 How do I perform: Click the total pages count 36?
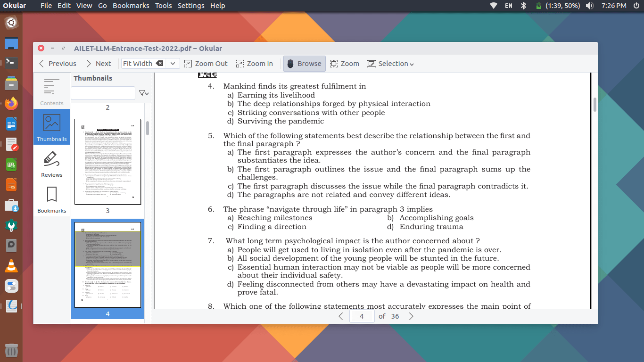pyautogui.click(x=395, y=316)
